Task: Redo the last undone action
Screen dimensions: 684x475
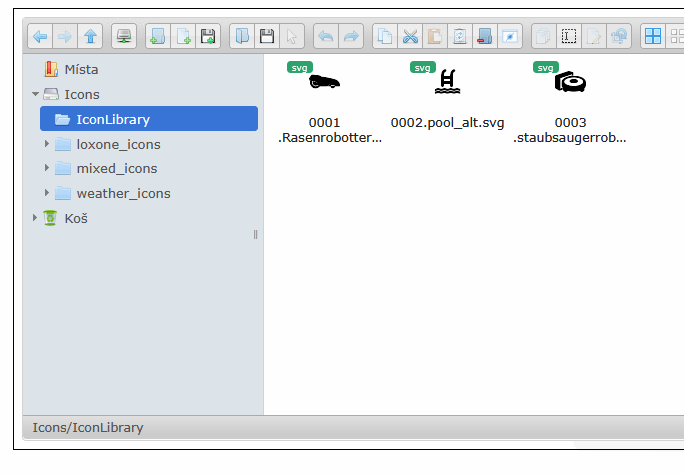Action: [x=351, y=36]
